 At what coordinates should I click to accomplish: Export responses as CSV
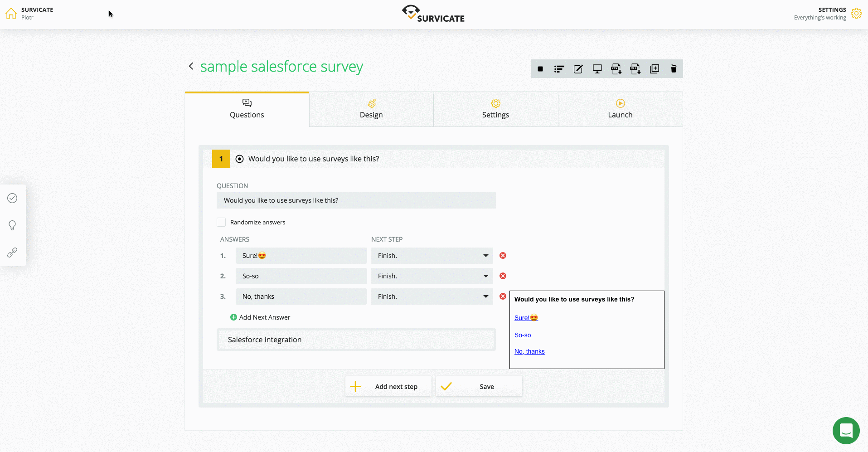point(616,69)
